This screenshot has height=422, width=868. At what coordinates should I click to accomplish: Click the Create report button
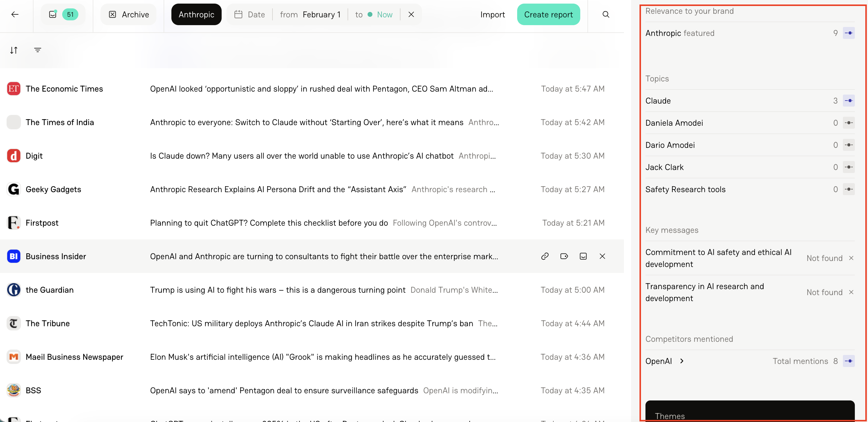[548, 14]
